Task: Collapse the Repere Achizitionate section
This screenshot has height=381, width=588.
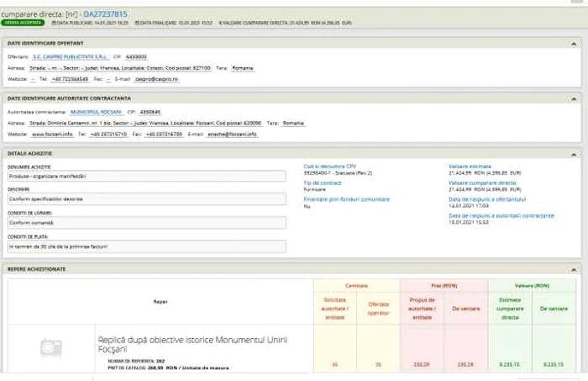Action: coord(574,269)
